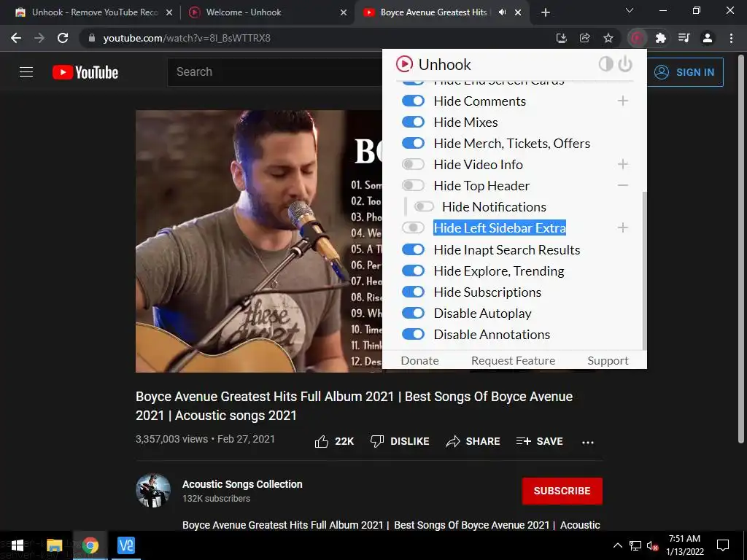Click the Unhook logo in popup header
747x560 pixels.
point(404,64)
